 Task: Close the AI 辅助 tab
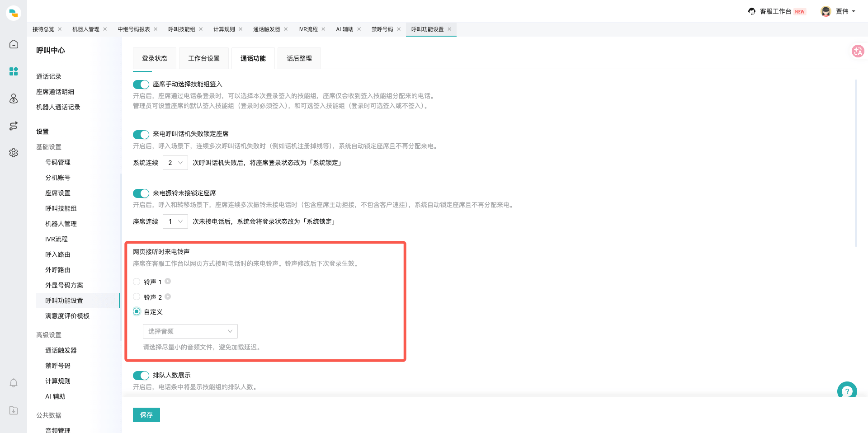pyautogui.click(x=359, y=29)
